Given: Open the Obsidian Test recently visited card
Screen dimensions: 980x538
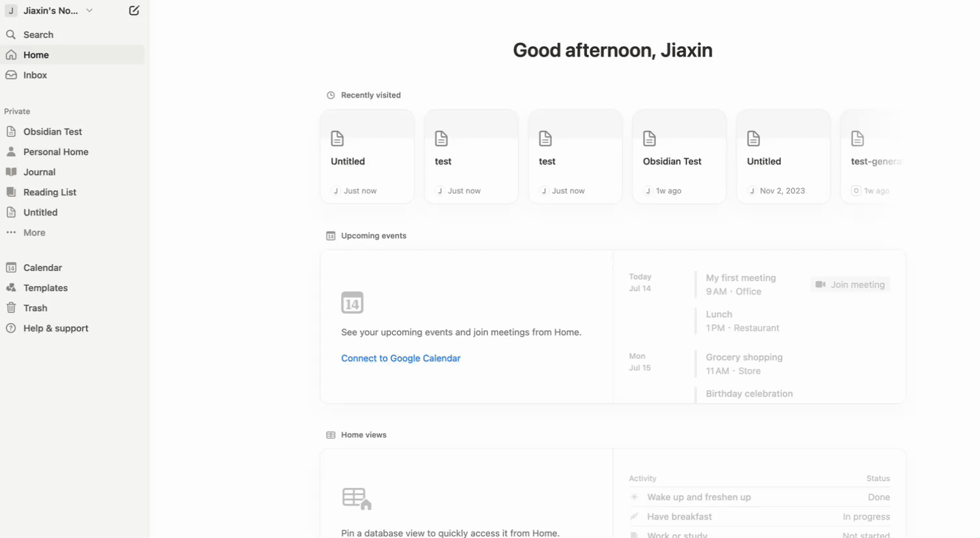Looking at the screenshot, I should click(679, 157).
